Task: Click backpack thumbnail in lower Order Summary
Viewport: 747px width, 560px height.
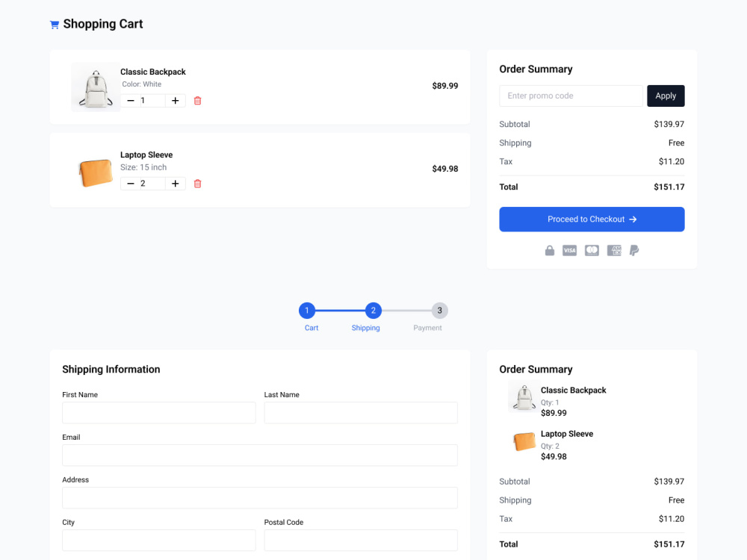Action: [x=524, y=396]
